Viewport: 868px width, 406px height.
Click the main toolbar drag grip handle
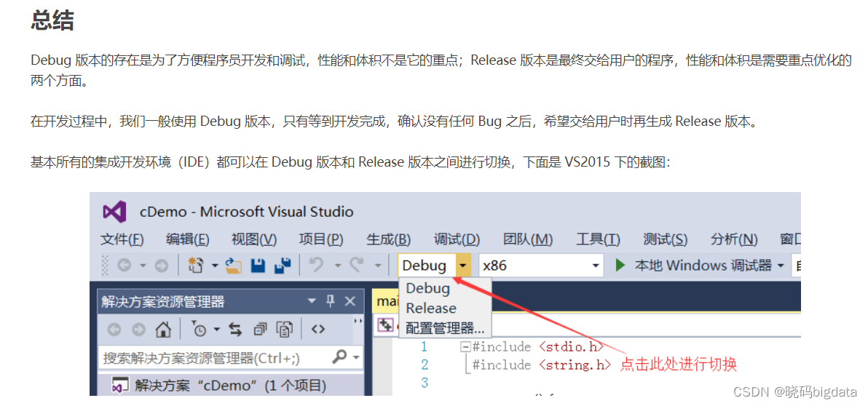105,266
